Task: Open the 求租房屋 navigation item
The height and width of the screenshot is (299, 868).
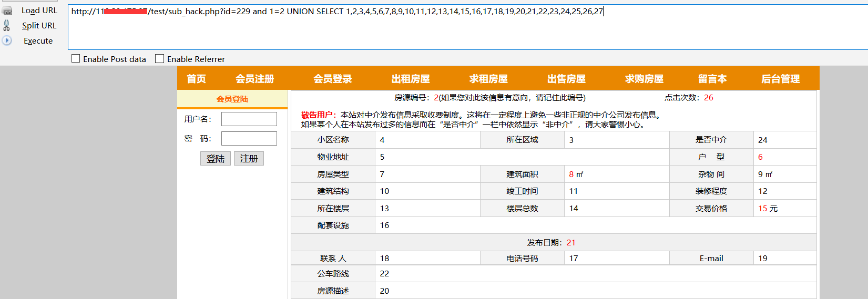Action: pos(488,79)
